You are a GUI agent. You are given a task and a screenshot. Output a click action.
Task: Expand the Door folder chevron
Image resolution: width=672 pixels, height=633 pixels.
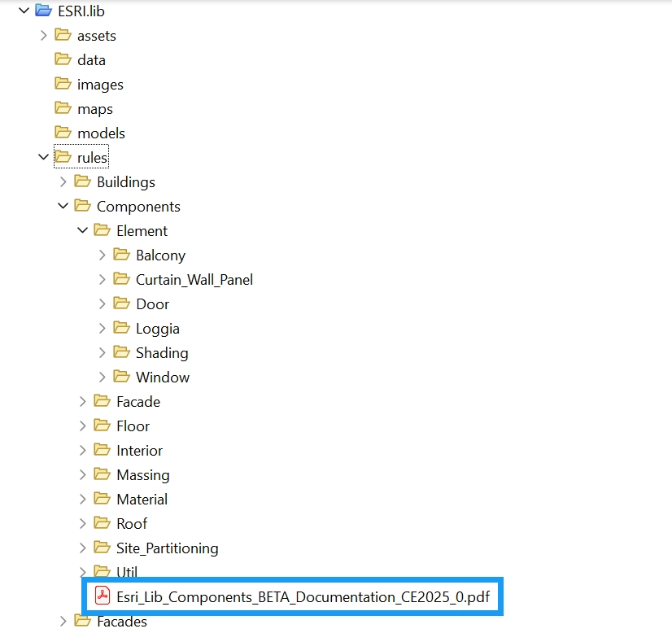[x=102, y=303]
